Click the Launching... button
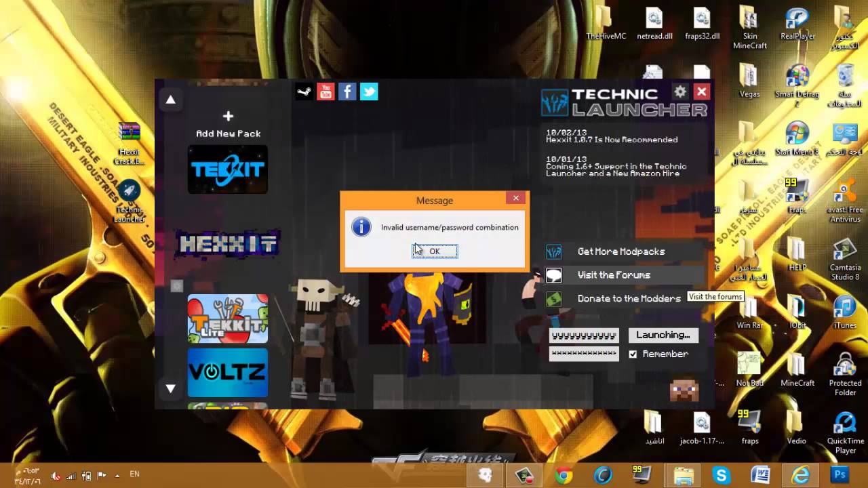The height and width of the screenshot is (488, 868). tap(663, 335)
